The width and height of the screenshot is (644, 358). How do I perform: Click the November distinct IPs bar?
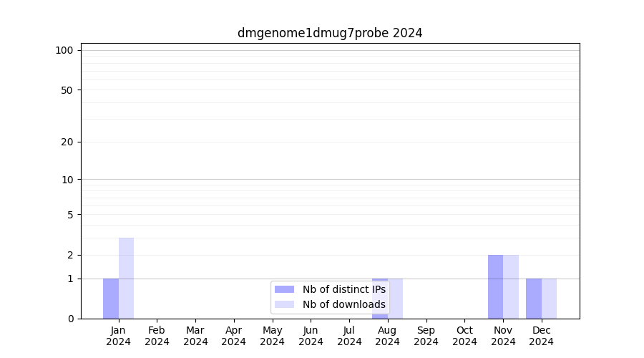(495, 286)
